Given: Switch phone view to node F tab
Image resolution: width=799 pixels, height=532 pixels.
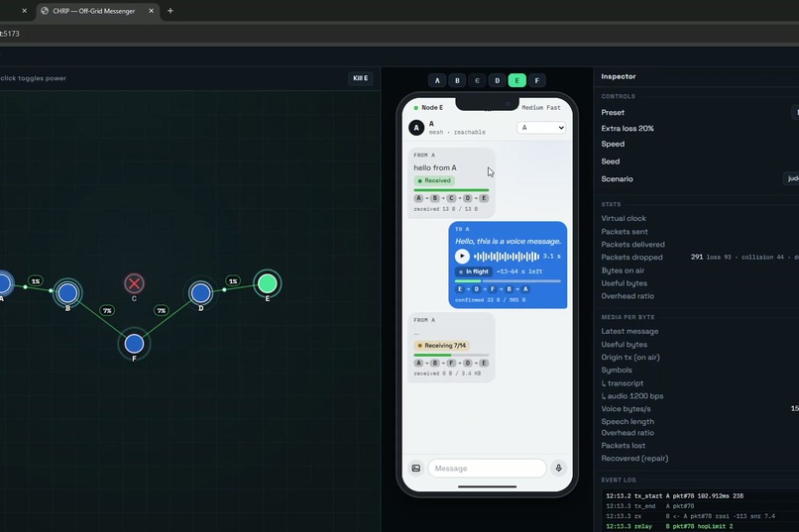Looking at the screenshot, I should click(537, 80).
